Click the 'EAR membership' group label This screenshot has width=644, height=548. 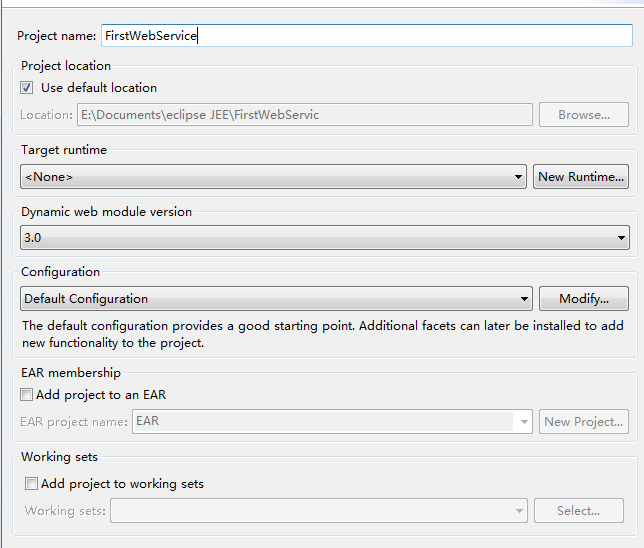(x=71, y=373)
